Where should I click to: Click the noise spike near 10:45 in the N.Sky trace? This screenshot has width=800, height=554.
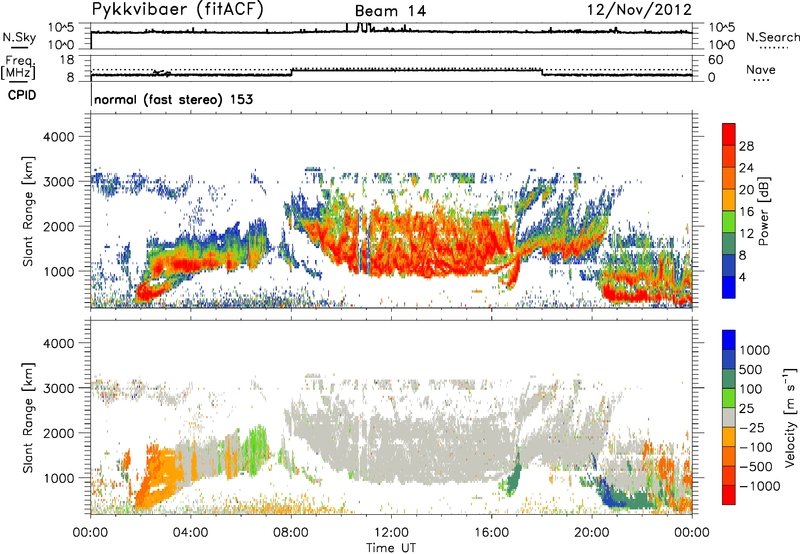click(362, 28)
